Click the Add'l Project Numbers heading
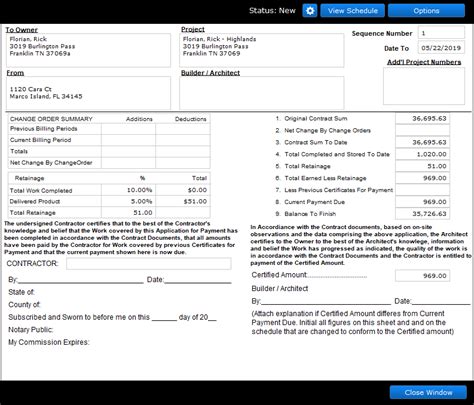This screenshot has width=474, height=405. [424, 62]
